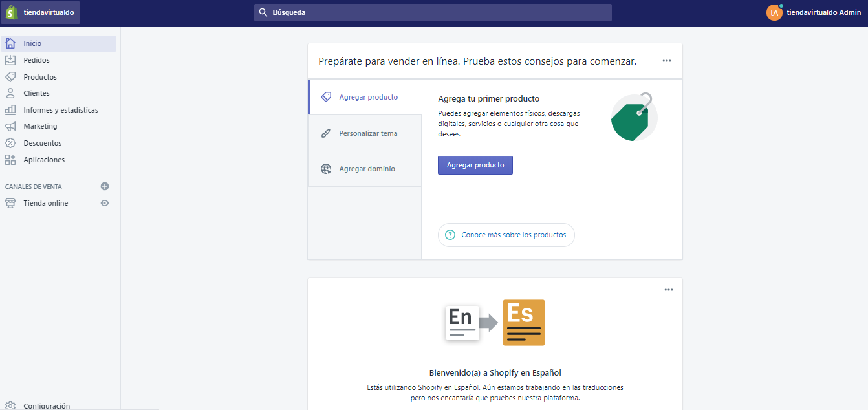Click the Tienda online storefront icon
Screen dimensions: 868x410
[10, 203]
